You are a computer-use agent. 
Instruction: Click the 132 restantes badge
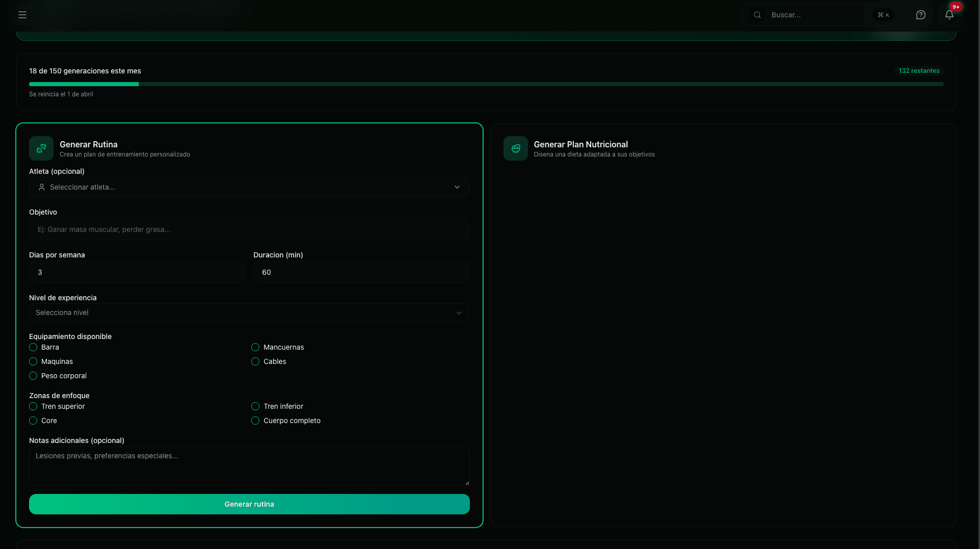pos(918,71)
